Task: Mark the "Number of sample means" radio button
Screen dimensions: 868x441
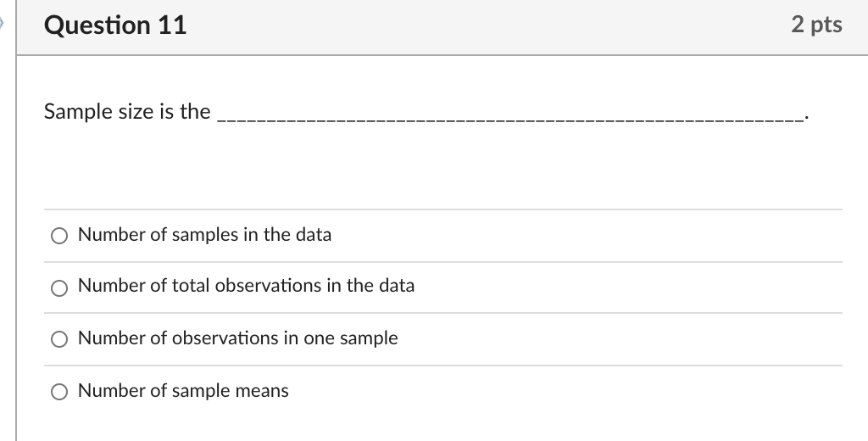Action: 59,392
